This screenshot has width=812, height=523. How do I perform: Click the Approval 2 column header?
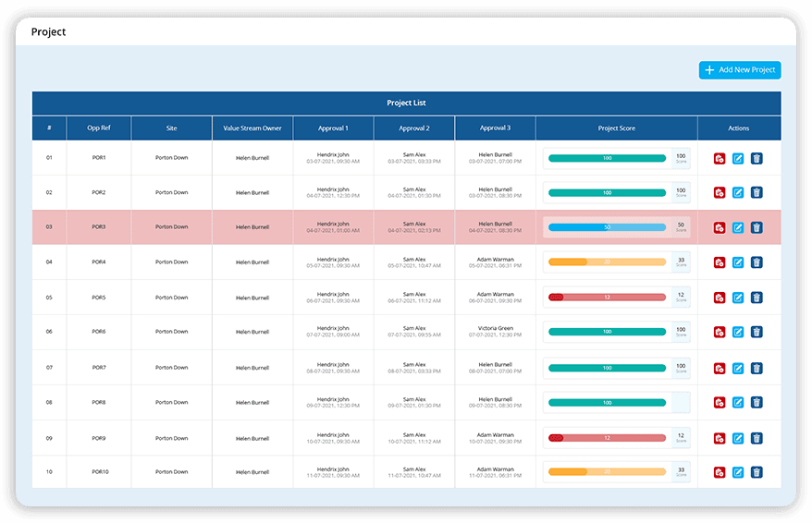pos(413,128)
